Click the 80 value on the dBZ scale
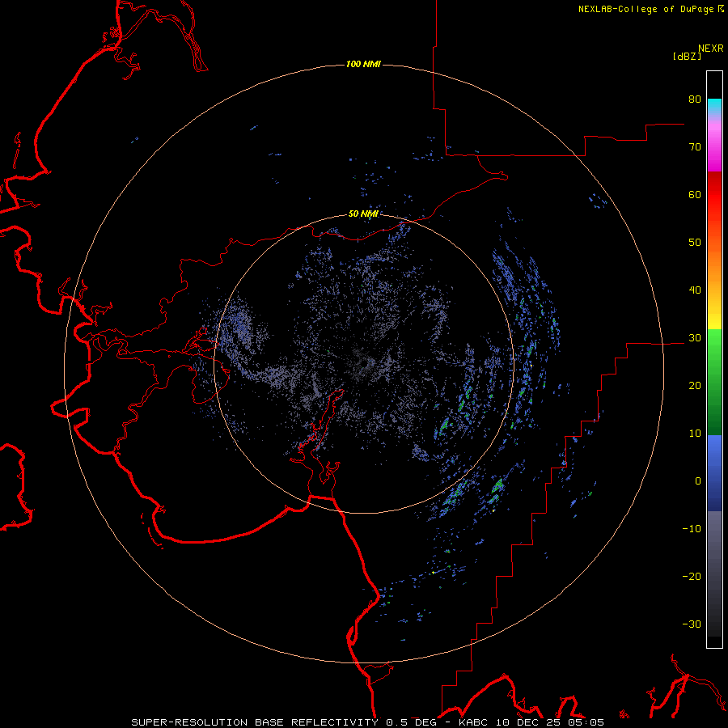 click(695, 99)
